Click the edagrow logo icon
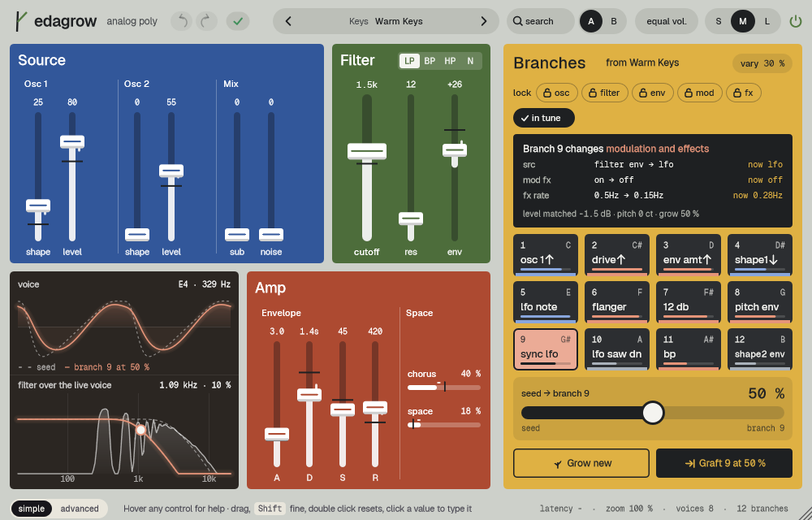The width and height of the screenshot is (812, 520). click(x=20, y=21)
